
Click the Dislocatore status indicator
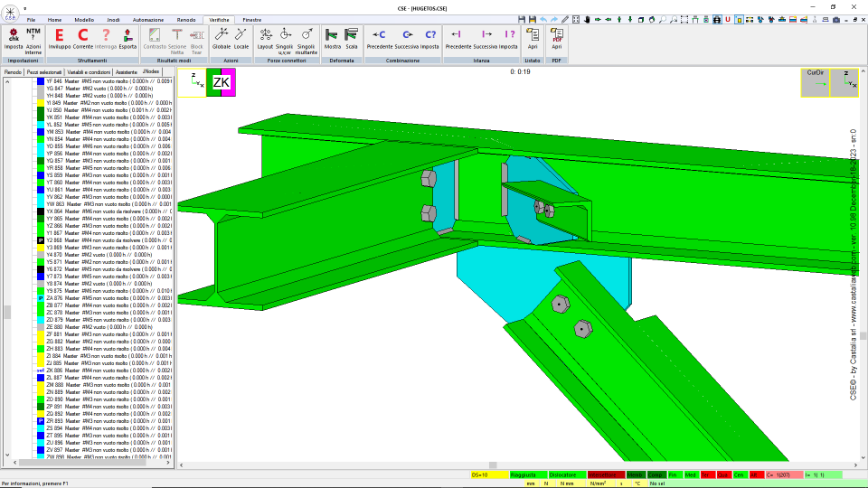point(568,474)
